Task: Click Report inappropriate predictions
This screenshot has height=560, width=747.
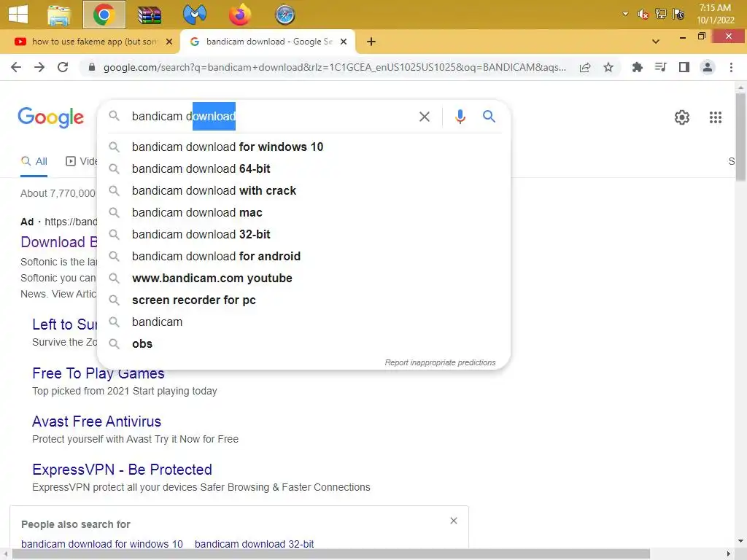Action: [x=440, y=362]
